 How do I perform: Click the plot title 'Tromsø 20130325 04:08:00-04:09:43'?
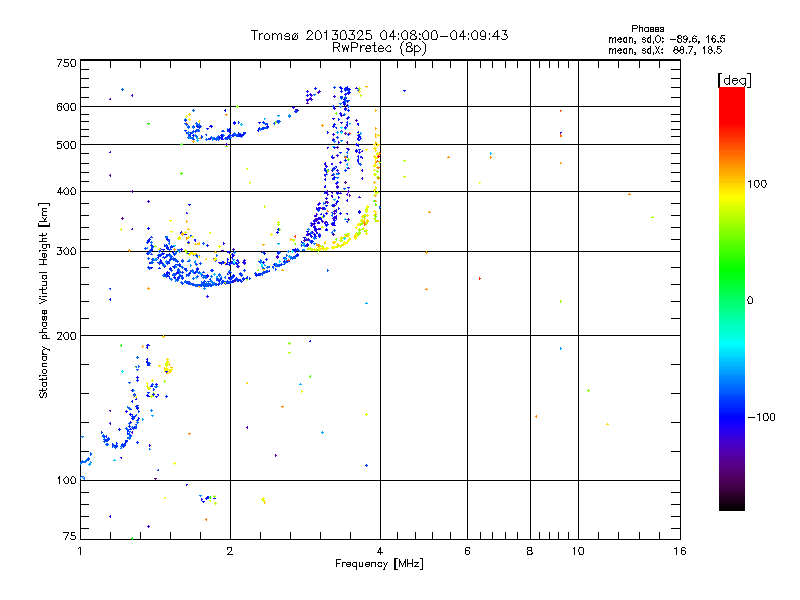point(379,35)
